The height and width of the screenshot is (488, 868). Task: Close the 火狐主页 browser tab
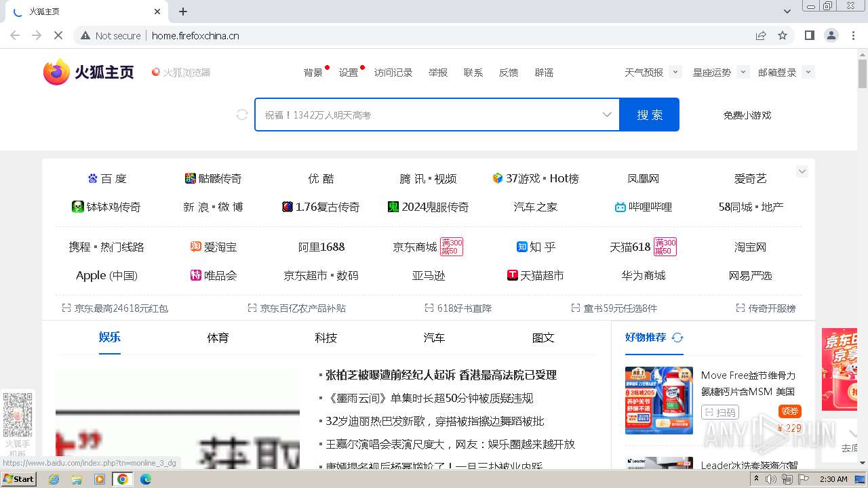click(157, 12)
